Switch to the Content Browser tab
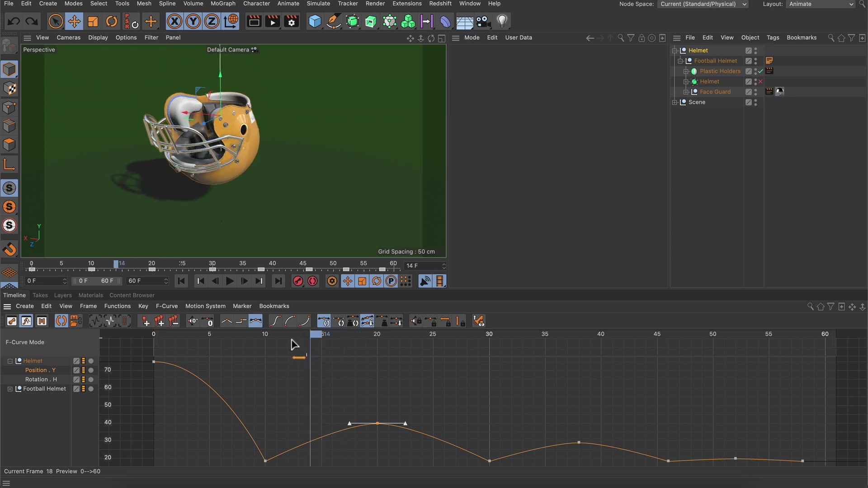 pos(132,295)
